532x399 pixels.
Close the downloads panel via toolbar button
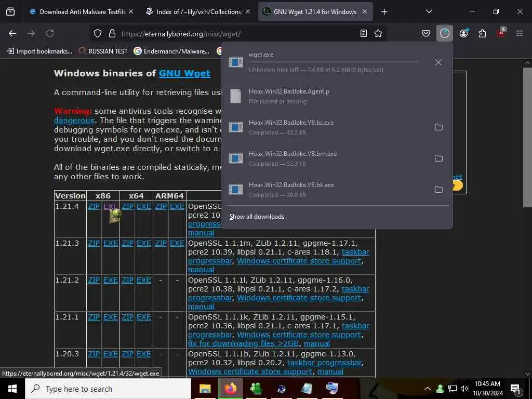click(445, 33)
